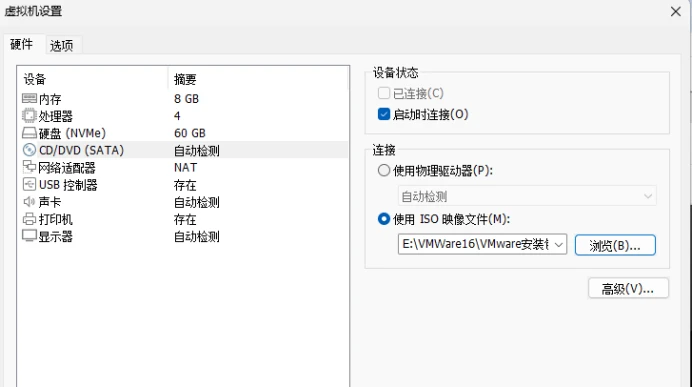This screenshot has height=387, width=693.
Task: Click 自动检测 summary in the 显示器 row
Action: (x=197, y=237)
